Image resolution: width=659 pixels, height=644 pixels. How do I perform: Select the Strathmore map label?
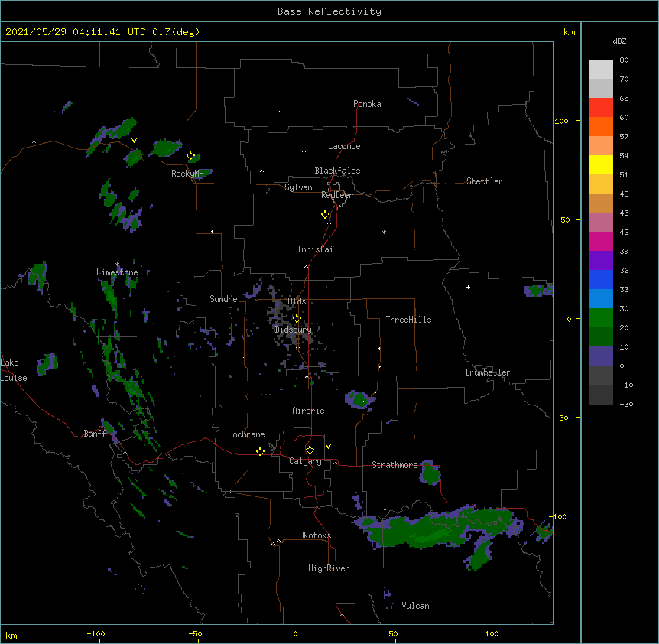[x=394, y=465]
